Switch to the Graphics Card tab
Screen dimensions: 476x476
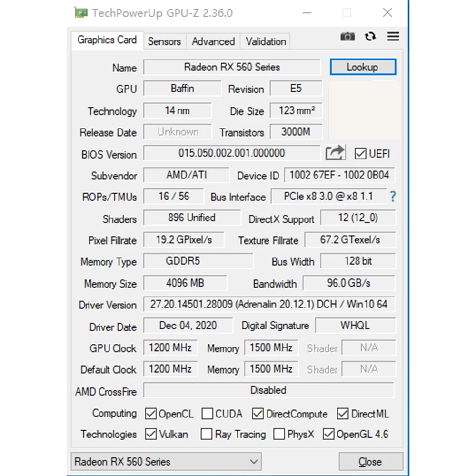[107, 40]
